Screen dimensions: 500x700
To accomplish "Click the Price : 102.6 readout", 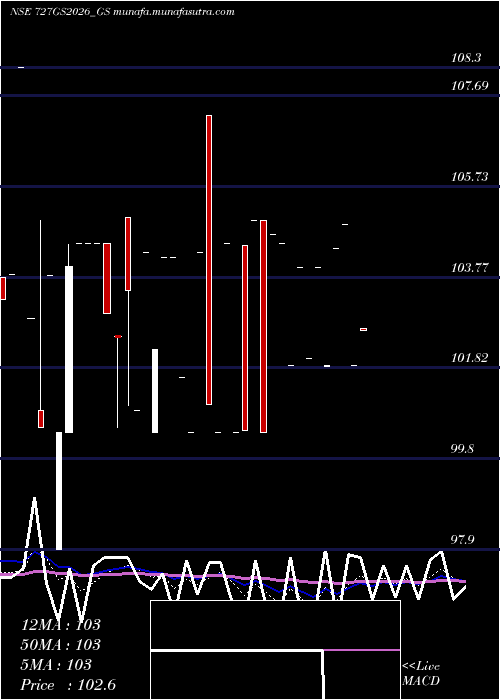I will coord(68,685).
